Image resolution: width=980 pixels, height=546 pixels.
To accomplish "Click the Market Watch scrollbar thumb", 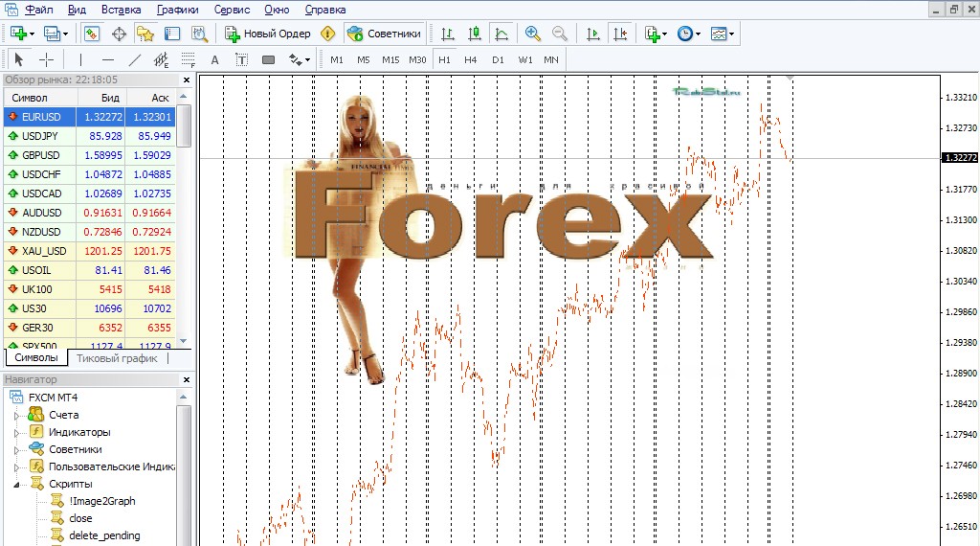I will (x=184, y=125).
